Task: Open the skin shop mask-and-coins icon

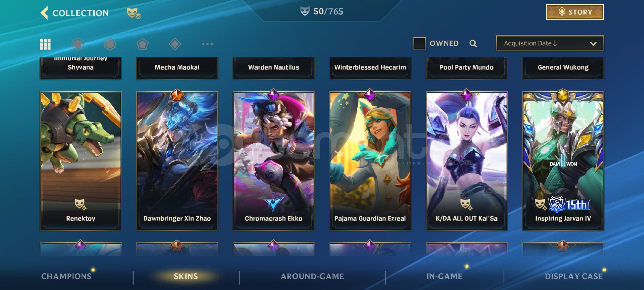Action: (x=133, y=13)
